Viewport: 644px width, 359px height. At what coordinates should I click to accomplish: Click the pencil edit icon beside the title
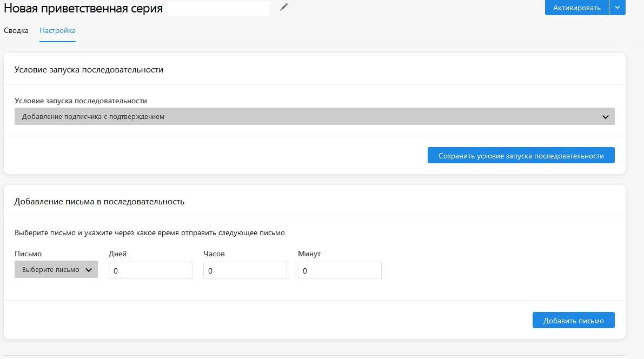click(284, 8)
